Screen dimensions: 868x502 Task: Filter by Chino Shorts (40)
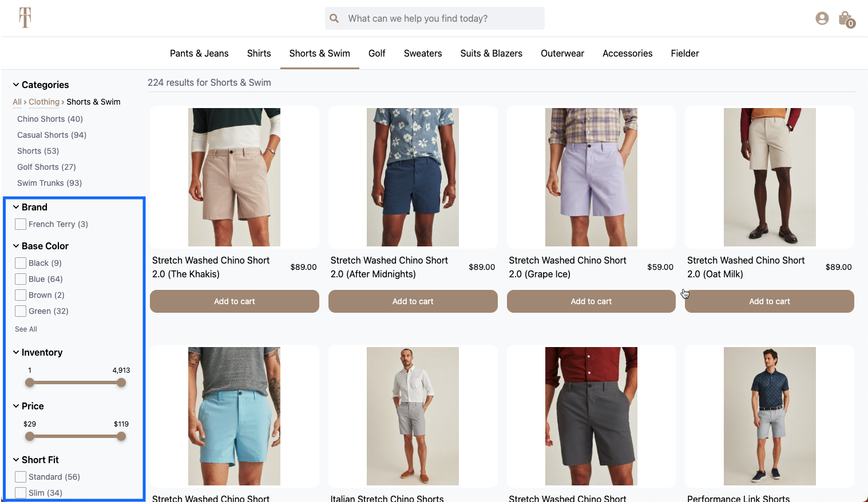(x=50, y=119)
